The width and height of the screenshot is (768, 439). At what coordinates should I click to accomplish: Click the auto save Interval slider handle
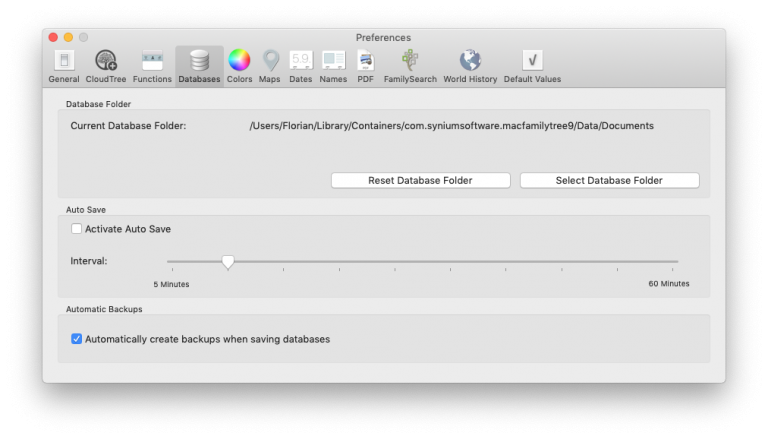228,262
